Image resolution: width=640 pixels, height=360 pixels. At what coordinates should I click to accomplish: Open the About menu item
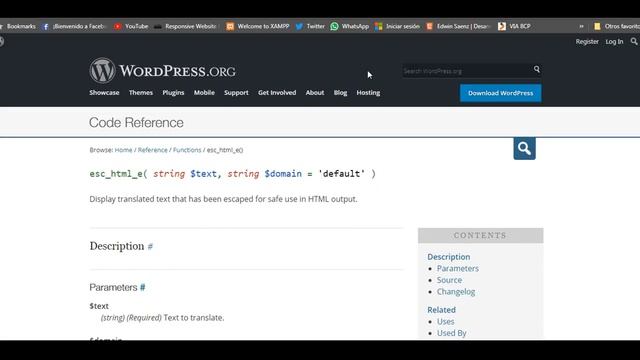tap(315, 93)
